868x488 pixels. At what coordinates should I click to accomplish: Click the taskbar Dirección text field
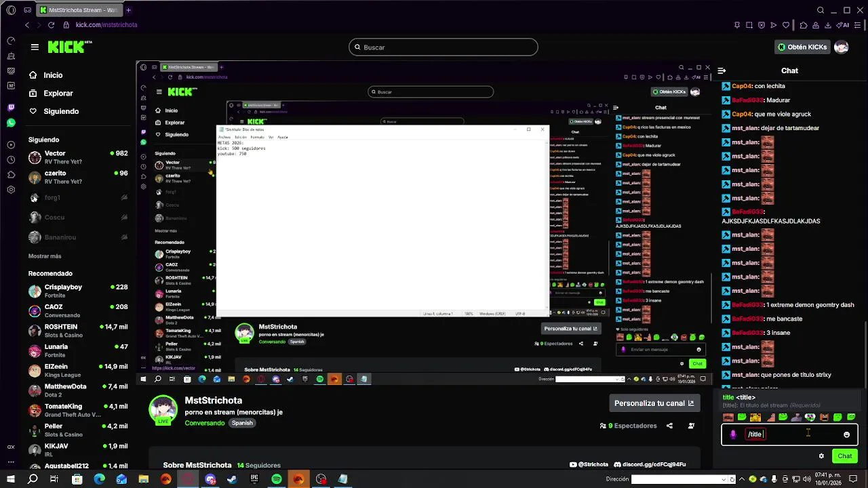coord(679,479)
